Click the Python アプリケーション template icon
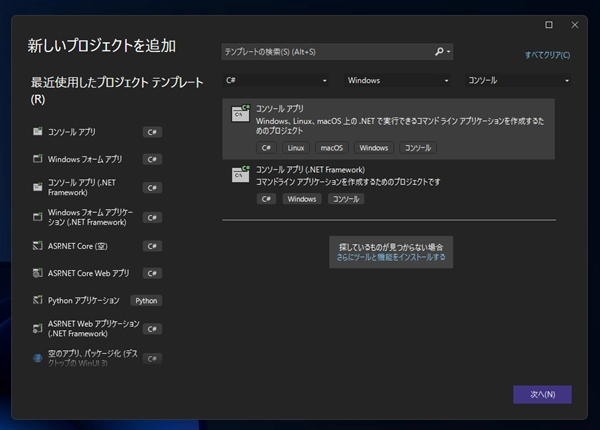This screenshot has height=430, width=600. 38,300
